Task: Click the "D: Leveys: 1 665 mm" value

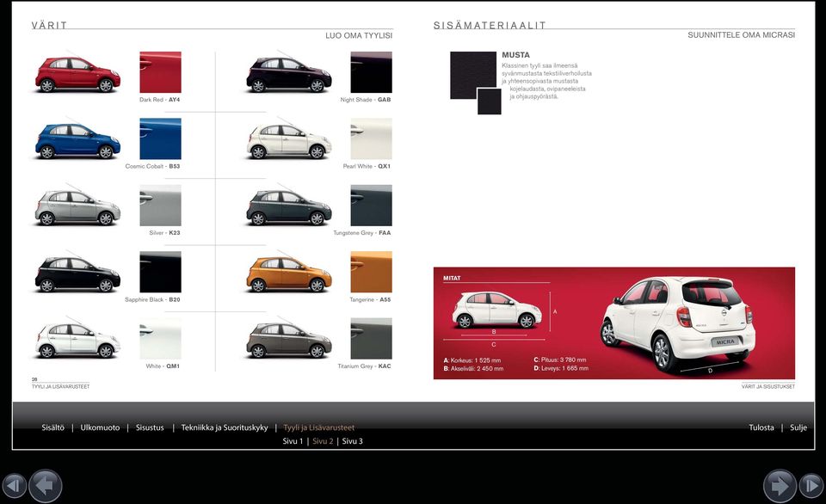Action: pyautogui.click(x=561, y=369)
